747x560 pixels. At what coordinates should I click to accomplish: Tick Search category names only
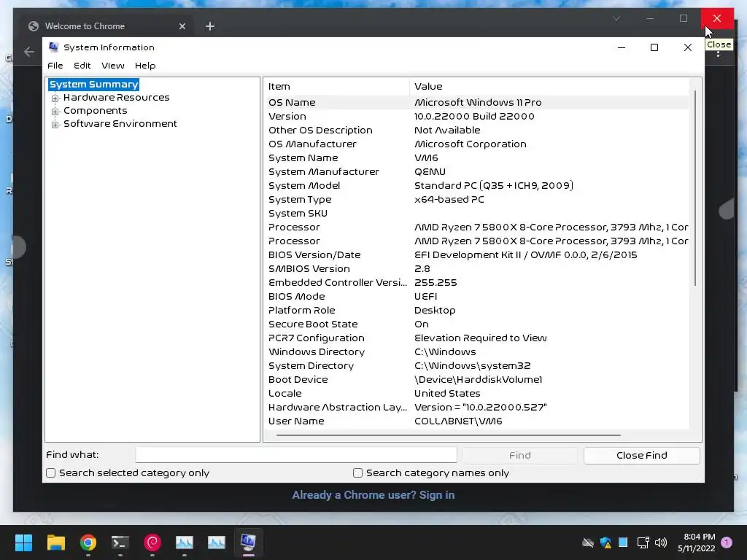(357, 472)
